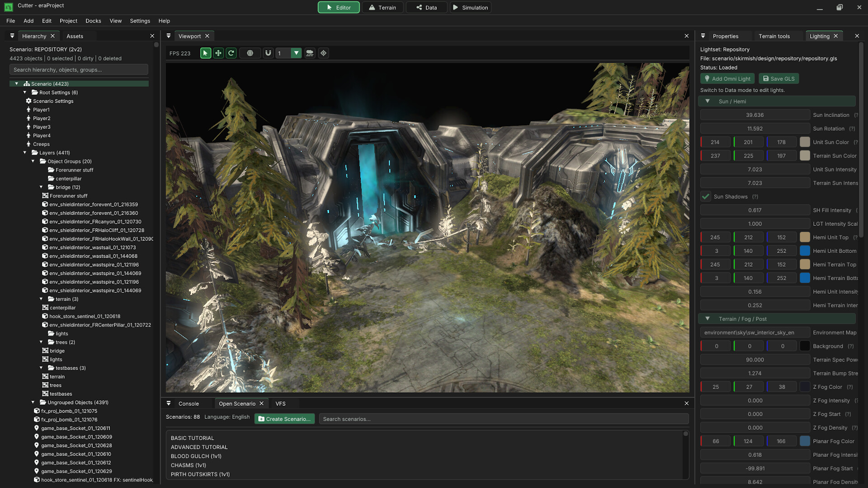Switch to Editor mode
The height and width of the screenshot is (488, 868).
(x=339, y=7)
